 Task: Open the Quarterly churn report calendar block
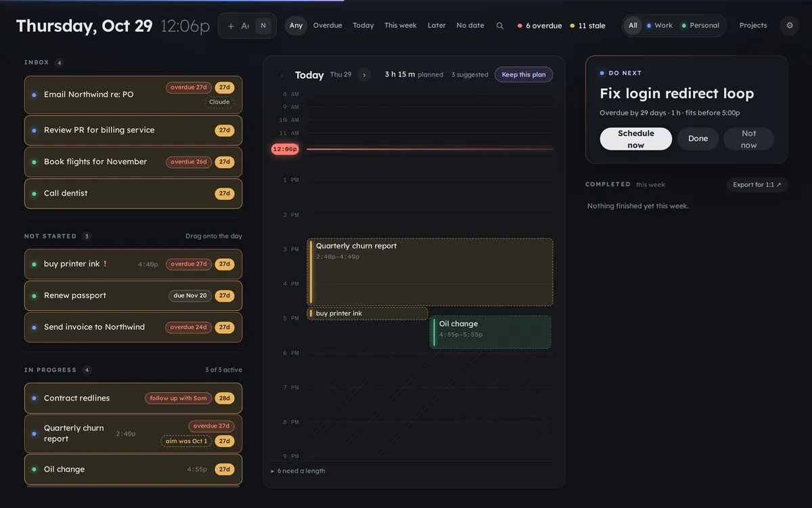[x=430, y=272]
